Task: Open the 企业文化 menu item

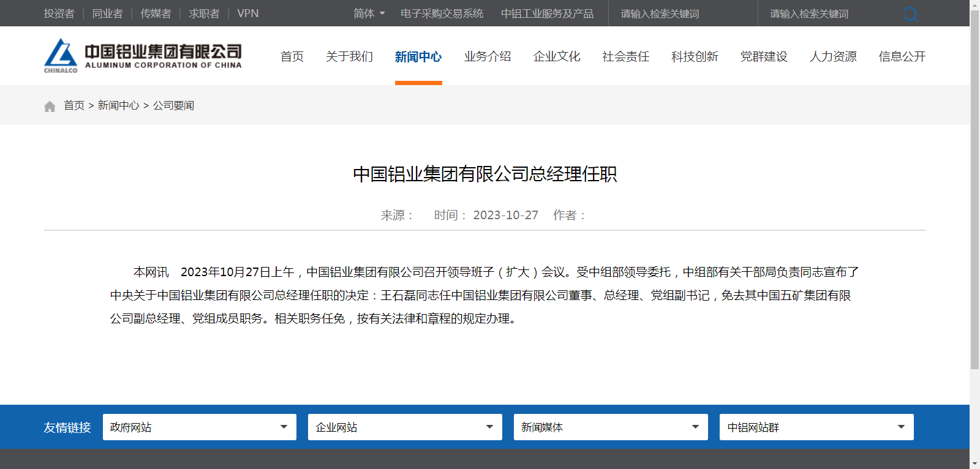Action: (x=557, y=56)
